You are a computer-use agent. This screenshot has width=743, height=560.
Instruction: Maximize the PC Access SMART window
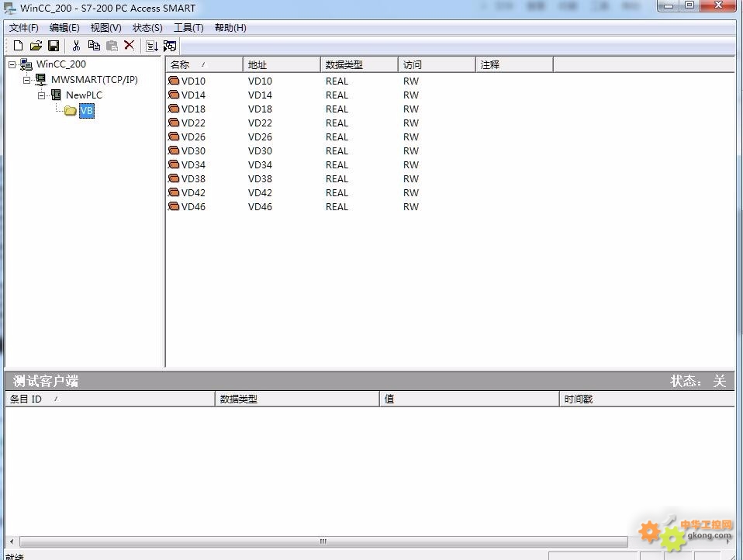pyautogui.click(x=689, y=5)
